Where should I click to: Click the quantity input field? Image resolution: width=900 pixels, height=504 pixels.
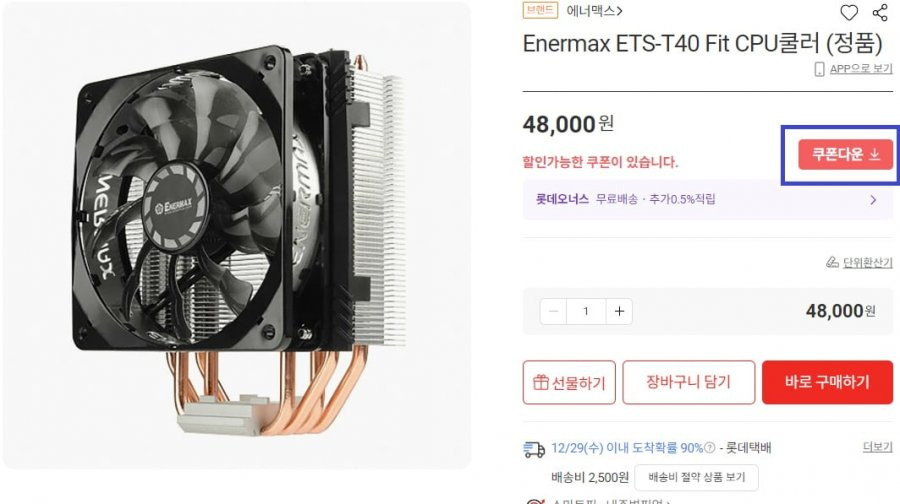tap(586, 311)
